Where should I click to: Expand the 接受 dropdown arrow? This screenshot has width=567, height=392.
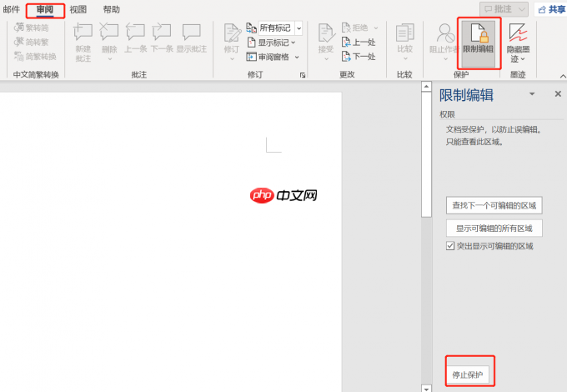[x=326, y=58]
